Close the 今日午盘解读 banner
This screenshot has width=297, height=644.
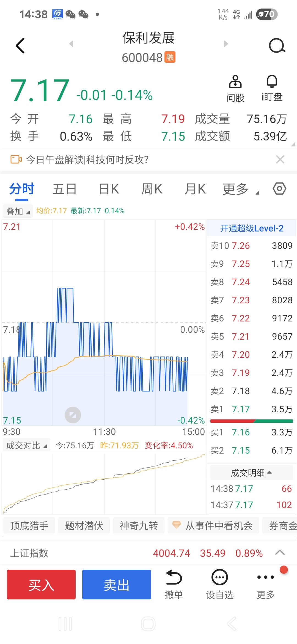pyautogui.click(x=280, y=159)
